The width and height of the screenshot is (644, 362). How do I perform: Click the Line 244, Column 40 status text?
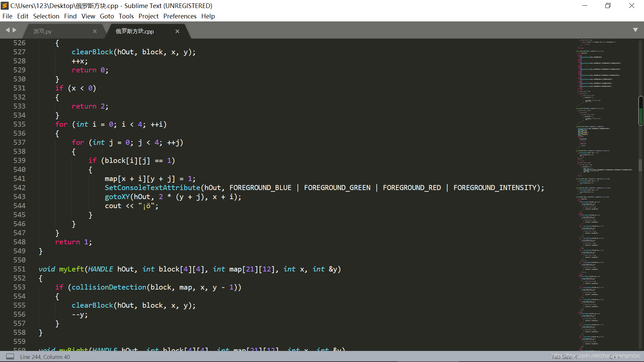(45, 357)
